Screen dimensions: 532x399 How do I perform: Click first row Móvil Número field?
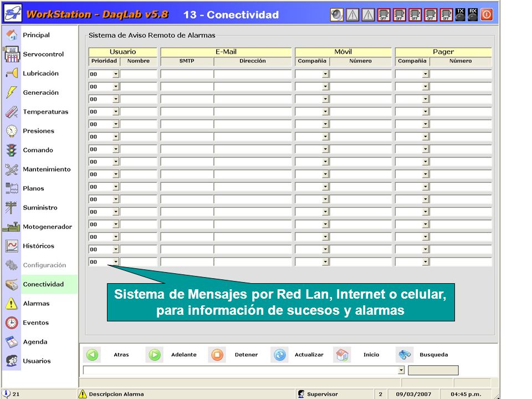point(360,74)
